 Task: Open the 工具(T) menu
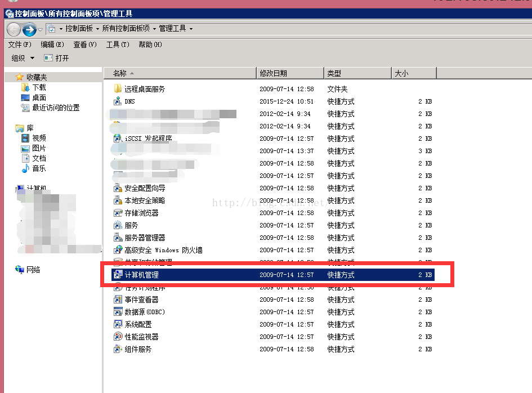point(118,44)
